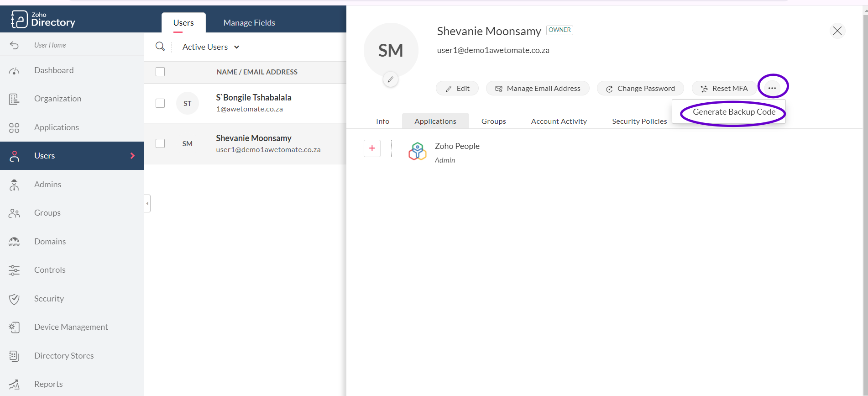Click the Organization building icon
This screenshot has height=396, width=868.
(x=14, y=99)
